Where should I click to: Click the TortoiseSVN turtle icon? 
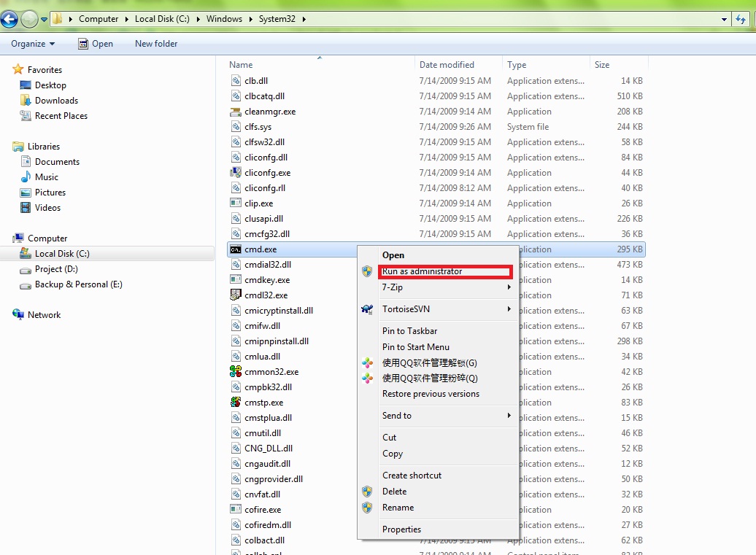click(367, 309)
